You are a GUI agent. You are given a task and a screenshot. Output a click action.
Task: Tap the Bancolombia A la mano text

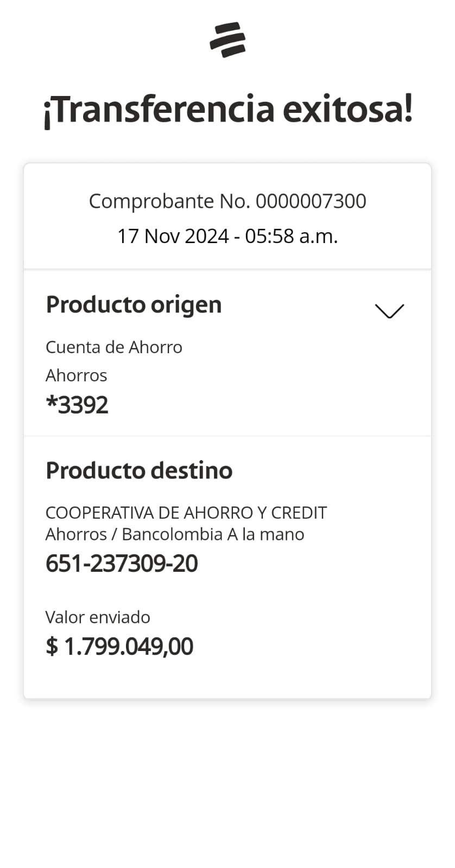[213, 534]
